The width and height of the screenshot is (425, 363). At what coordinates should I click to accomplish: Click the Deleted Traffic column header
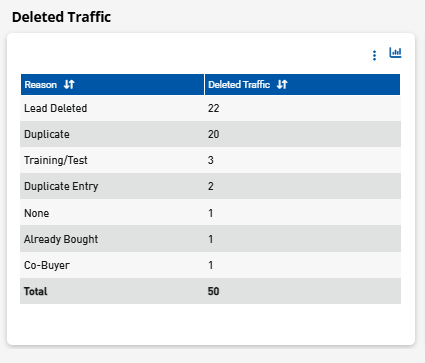coord(303,85)
